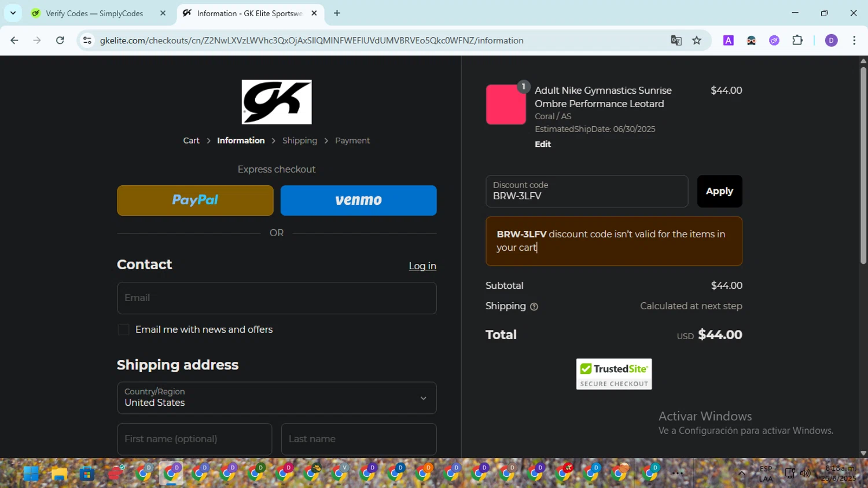Open the network icon in the tray
Image resolution: width=868 pixels, height=488 pixels.
(790, 474)
